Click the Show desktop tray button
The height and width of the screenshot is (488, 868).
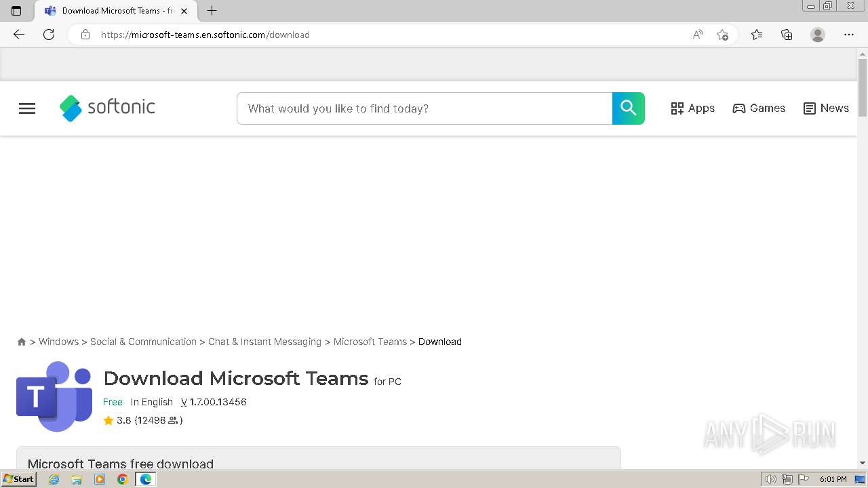click(860, 479)
